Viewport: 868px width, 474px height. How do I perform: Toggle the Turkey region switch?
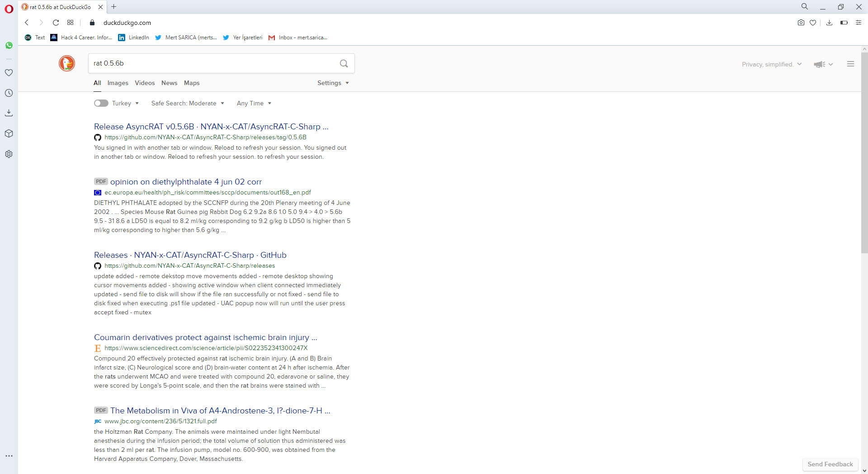[101, 103]
